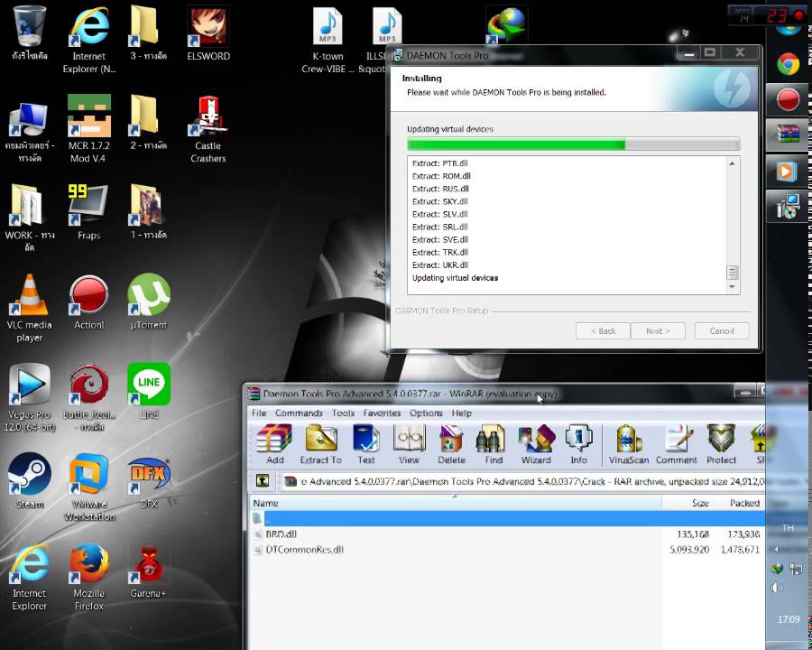Select the WORK folder shortcut

pyautogui.click(x=30, y=218)
